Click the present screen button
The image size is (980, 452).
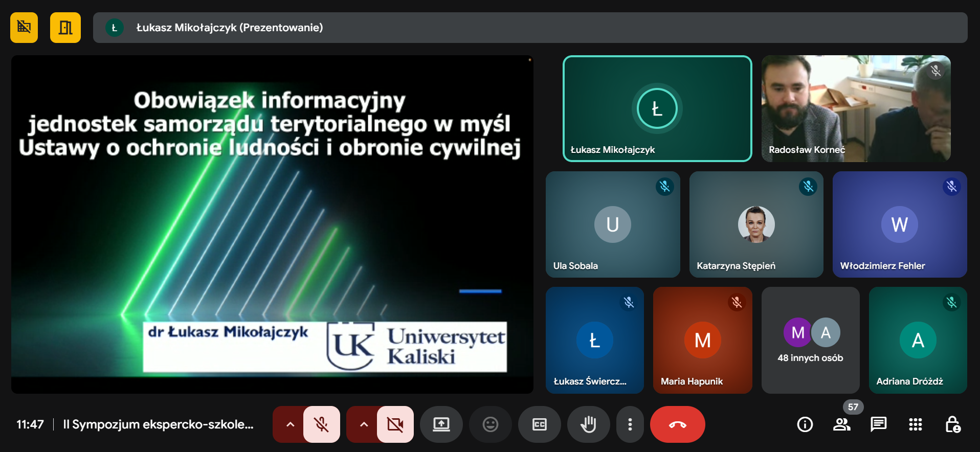[x=441, y=424]
